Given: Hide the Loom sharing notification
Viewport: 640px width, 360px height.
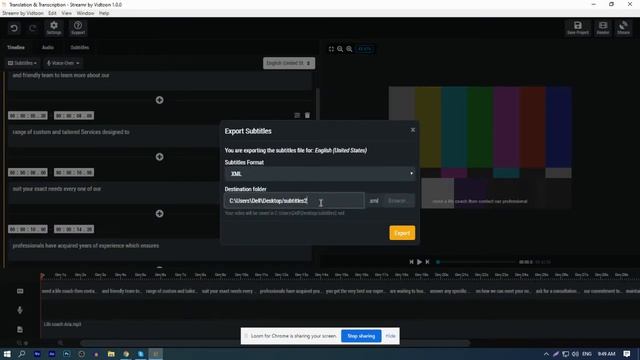Looking at the screenshot, I should [x=391, y=336].
